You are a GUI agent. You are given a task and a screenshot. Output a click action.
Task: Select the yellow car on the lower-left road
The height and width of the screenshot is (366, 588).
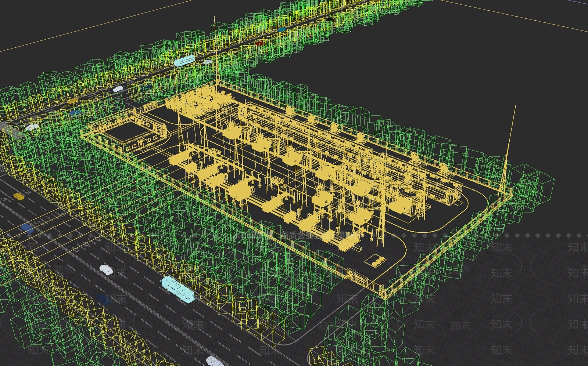(19, 197)
